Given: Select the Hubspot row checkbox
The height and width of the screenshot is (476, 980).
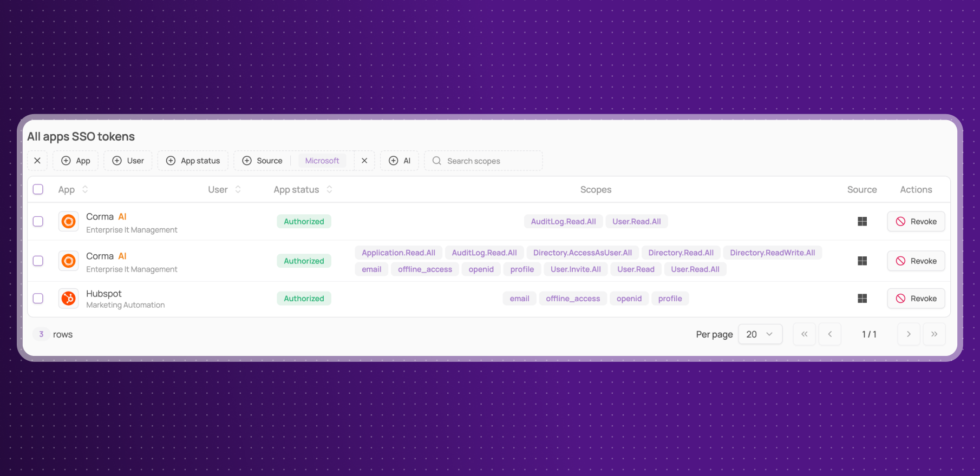Looking at the screenshot, I should [38, 299].
